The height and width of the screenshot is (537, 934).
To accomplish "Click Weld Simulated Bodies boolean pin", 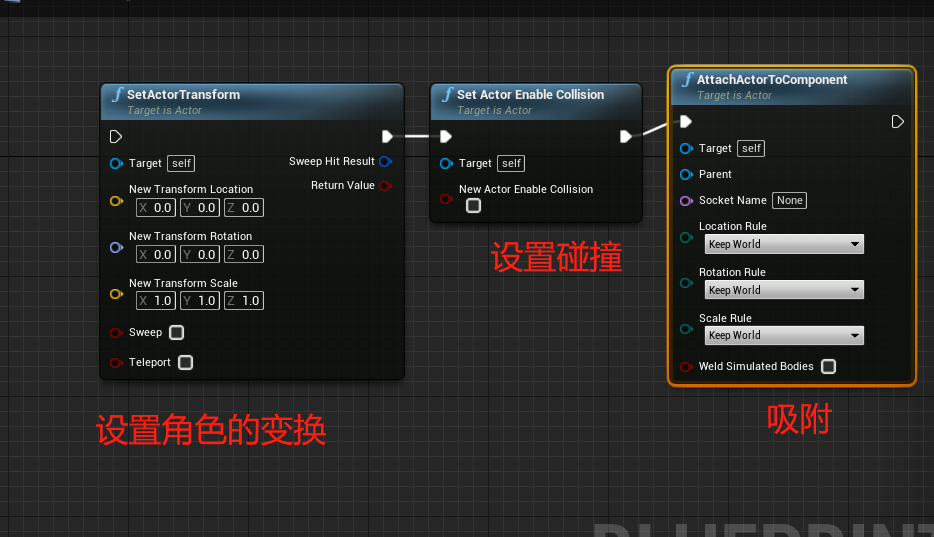I will (x=686, y=367).
